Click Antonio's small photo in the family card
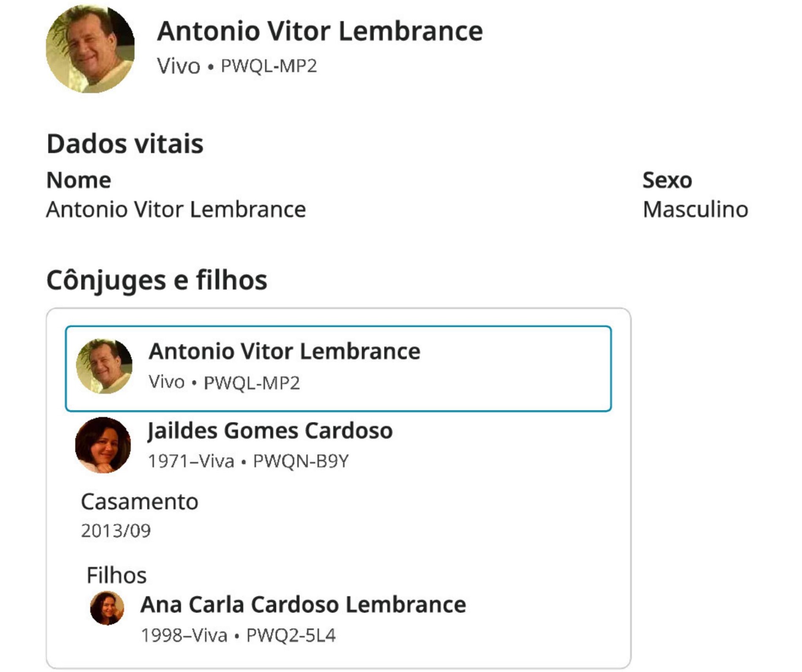Viewport: 802px width, 672px height. (x=104, y=366)
